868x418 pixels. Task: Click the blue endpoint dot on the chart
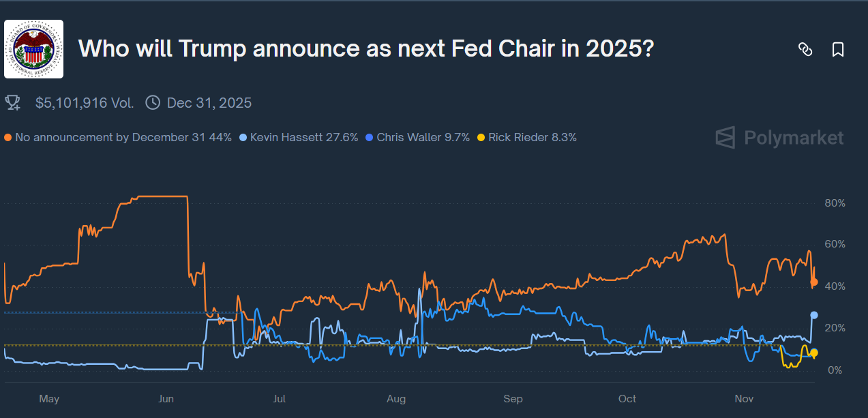[x=813, y=315]
